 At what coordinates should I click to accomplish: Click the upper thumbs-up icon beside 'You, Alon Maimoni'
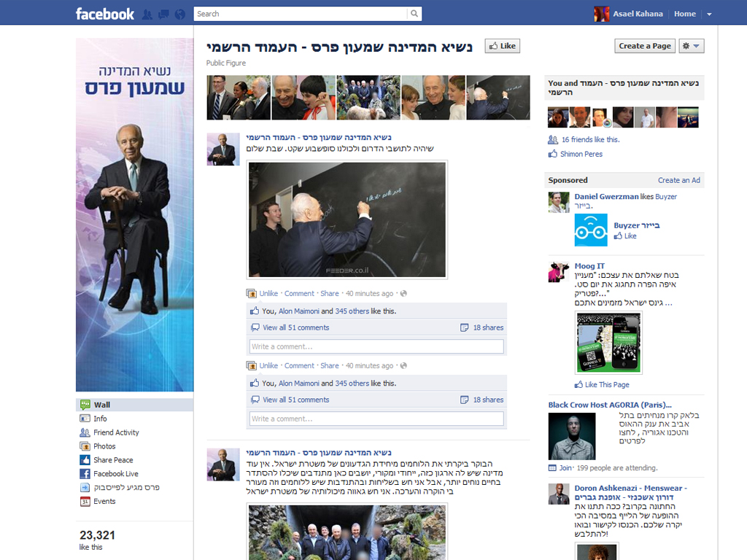(255, 311)
